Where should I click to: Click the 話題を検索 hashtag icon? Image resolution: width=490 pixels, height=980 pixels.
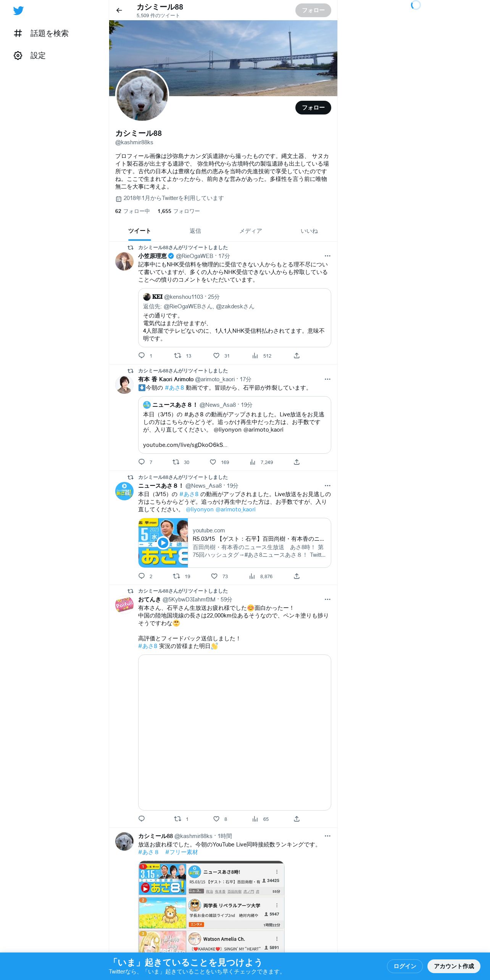point(18,34)
